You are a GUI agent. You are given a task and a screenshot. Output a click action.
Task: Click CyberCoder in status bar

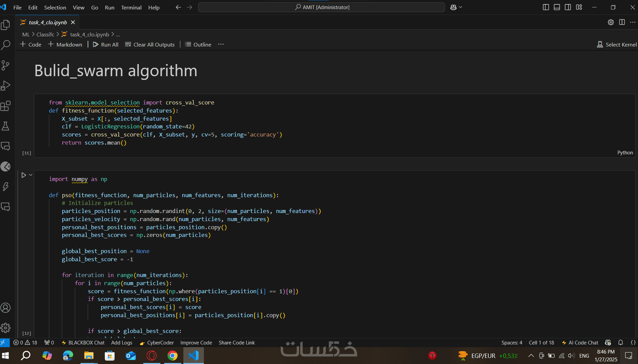click(x=156, y=343)
